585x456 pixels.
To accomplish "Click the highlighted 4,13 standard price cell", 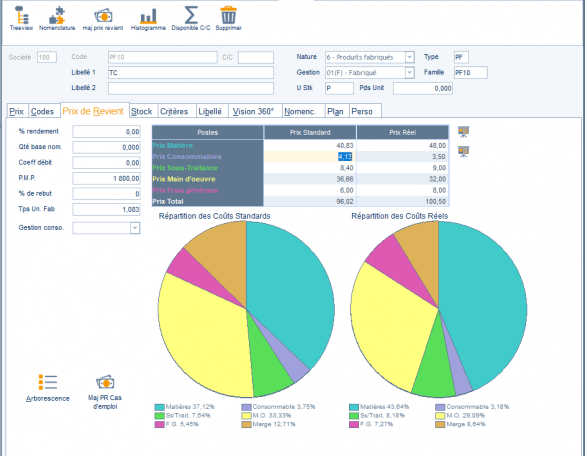I will pos(310,157).
